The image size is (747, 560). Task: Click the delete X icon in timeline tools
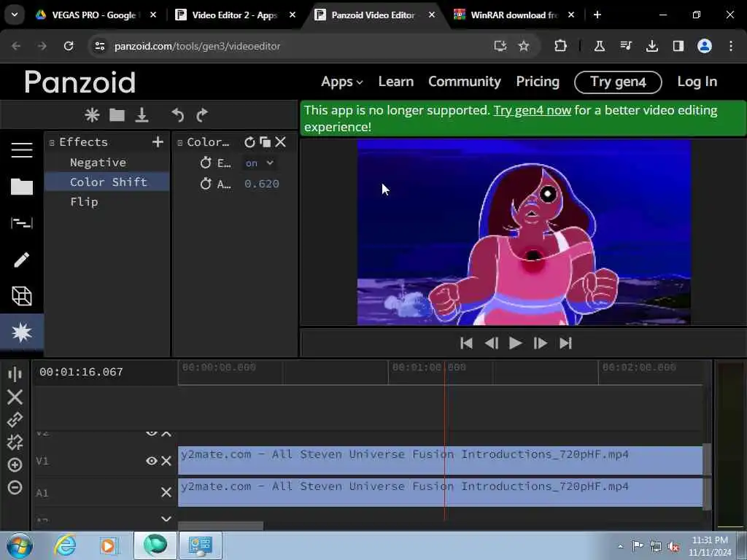click(x=15, y=397)
